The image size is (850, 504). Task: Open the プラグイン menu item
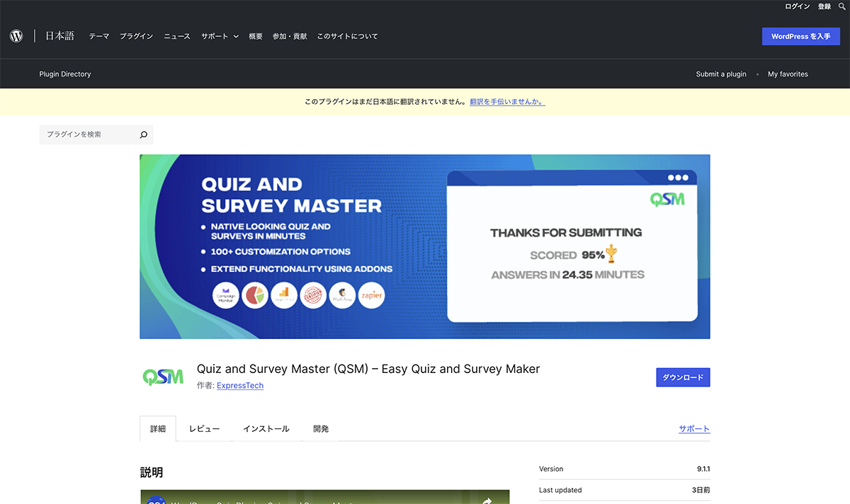click(136, 36)
